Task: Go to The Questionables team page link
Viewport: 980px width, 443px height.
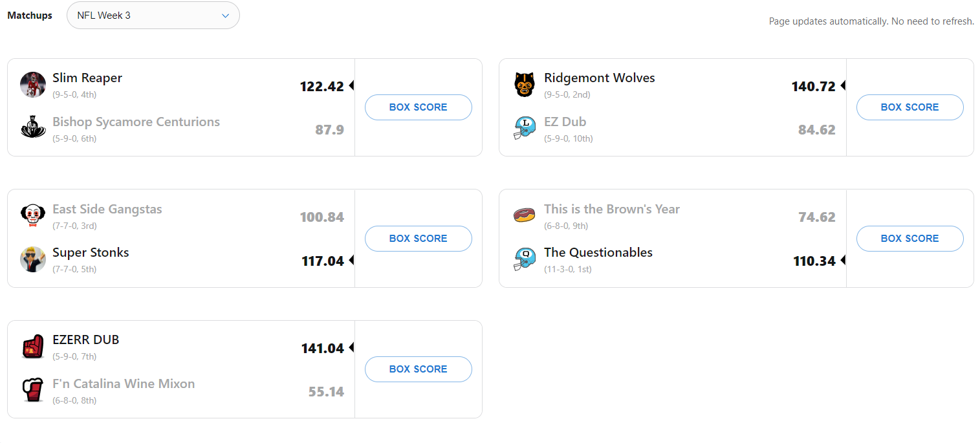Action: click(598, 253)
